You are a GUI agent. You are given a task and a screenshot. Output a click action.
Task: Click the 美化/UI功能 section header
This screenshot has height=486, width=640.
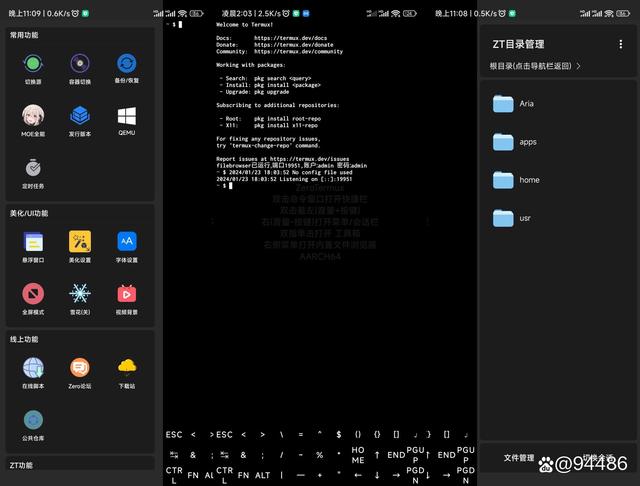[29, 213]
